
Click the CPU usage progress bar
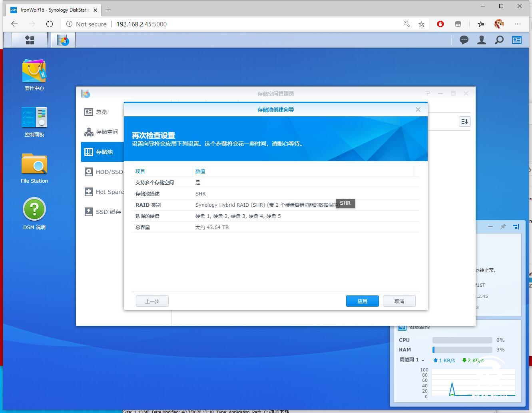tap(462, 340)
